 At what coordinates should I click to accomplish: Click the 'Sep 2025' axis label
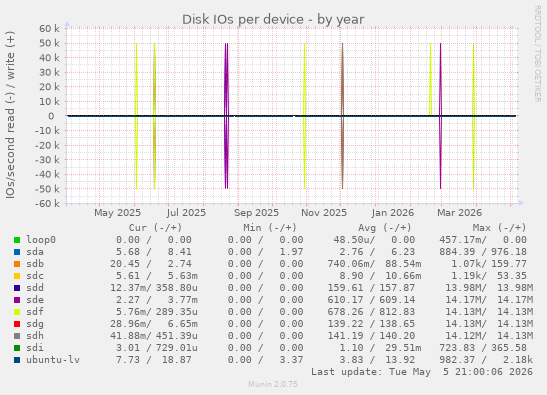[256, 213]
